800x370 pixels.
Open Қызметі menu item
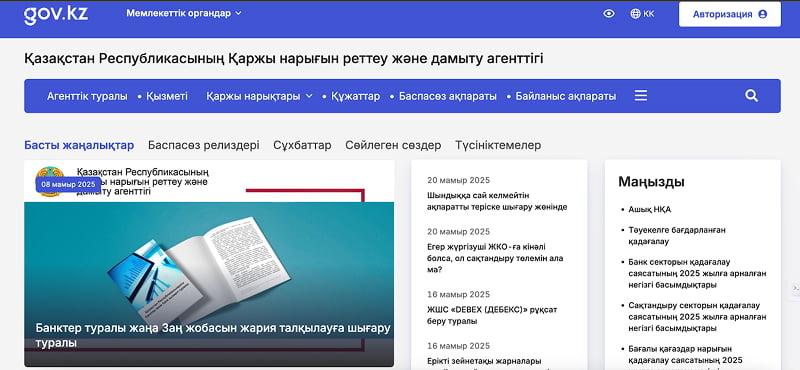click(x=167, y=96)
